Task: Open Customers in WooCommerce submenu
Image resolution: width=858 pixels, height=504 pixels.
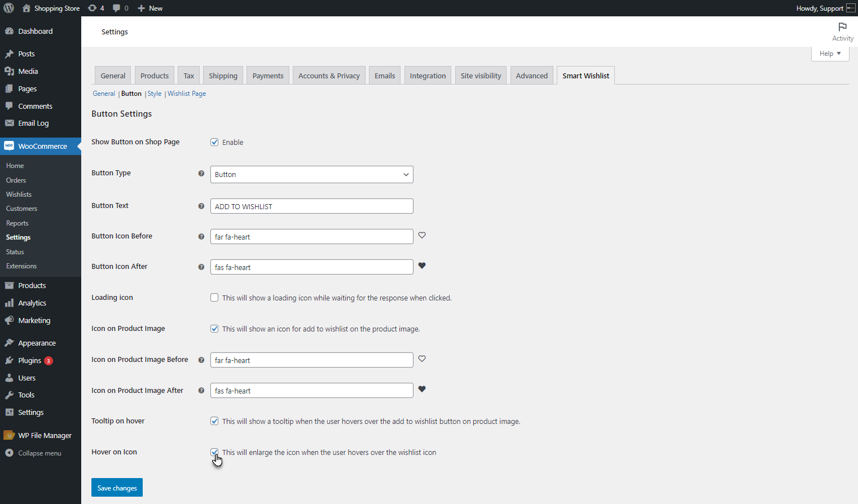Action: click(x=21, y=208)
